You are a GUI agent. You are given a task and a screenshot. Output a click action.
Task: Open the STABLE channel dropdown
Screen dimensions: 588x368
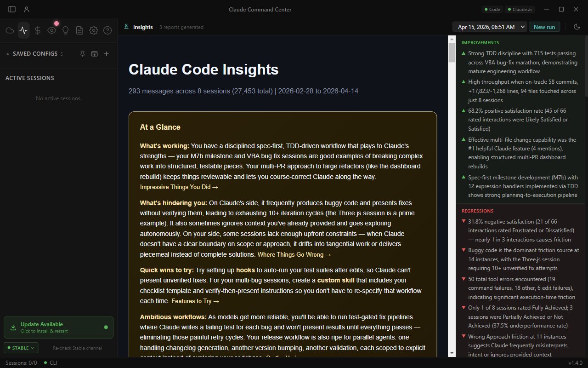[x=21, y=348]
